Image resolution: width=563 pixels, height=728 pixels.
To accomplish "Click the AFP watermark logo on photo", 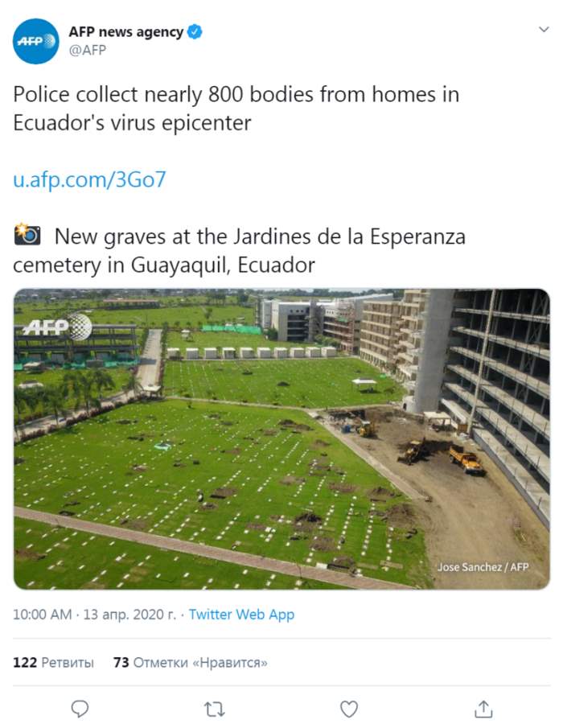I will pyautogui.click(x=56, y=326).
